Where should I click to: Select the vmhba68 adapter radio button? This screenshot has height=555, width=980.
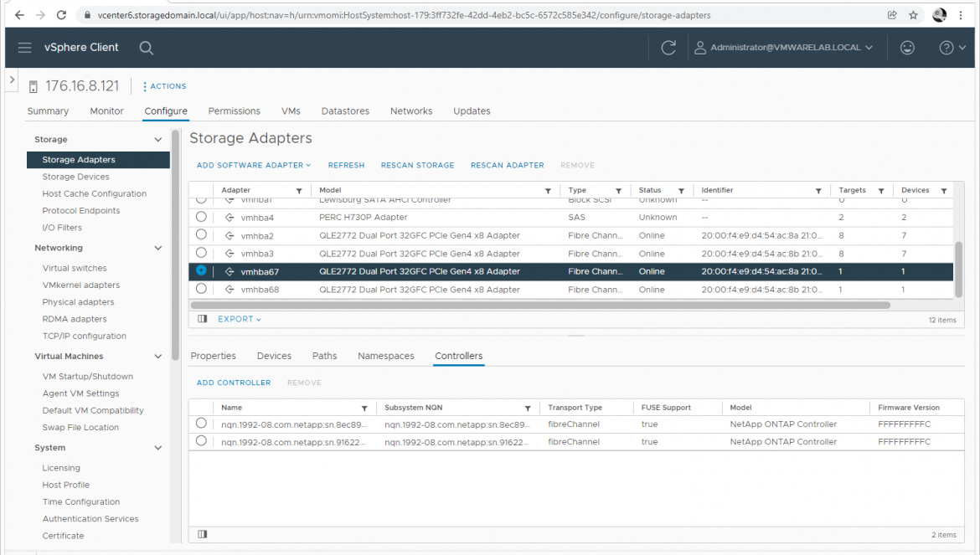pyautogui.click(x=201, y=289)
